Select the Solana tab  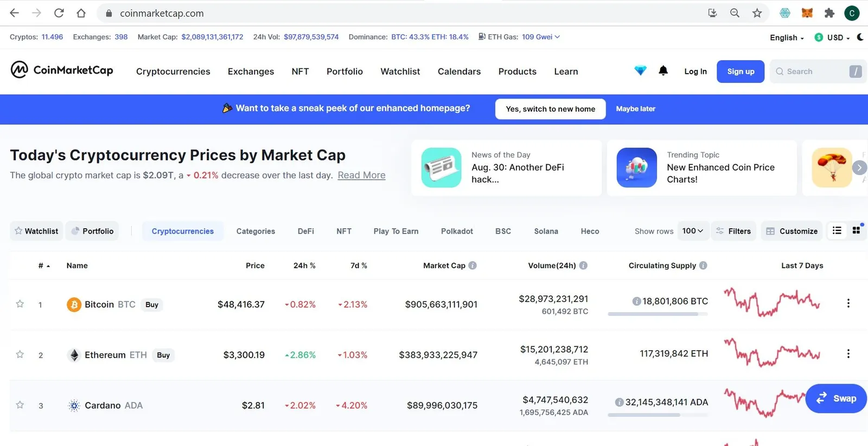point(546,231)
